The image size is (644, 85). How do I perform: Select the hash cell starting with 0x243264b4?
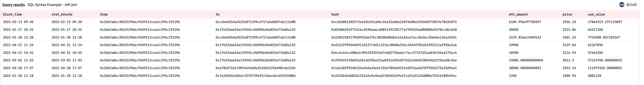coord(394,76)
